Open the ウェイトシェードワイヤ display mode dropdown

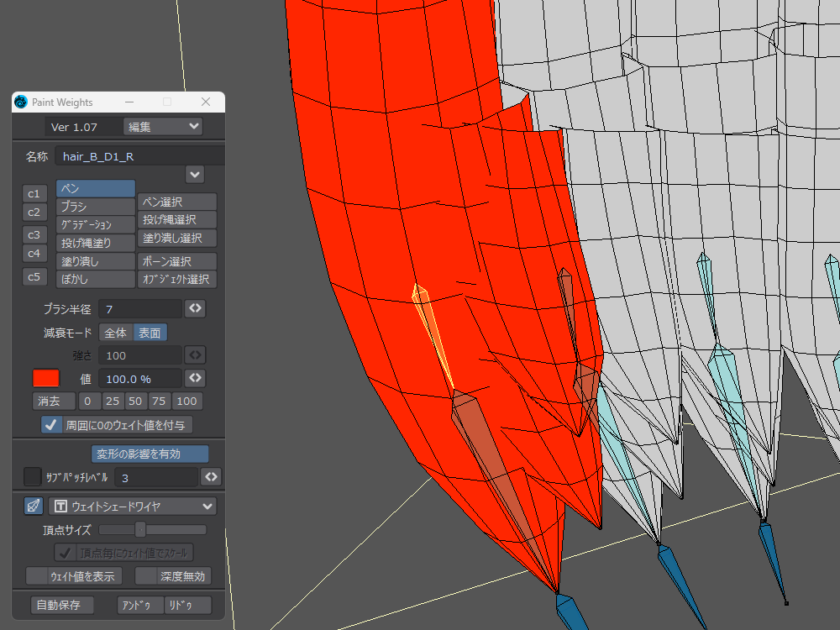pos(133,506)
